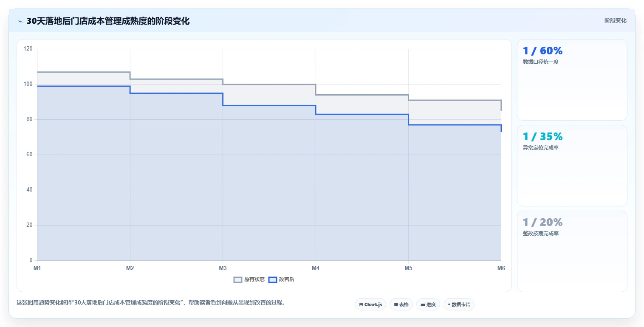The height and width of the screenshot is (327, 644).
Task: Click the M3 x-axis label
Action: tap(223, 268)
